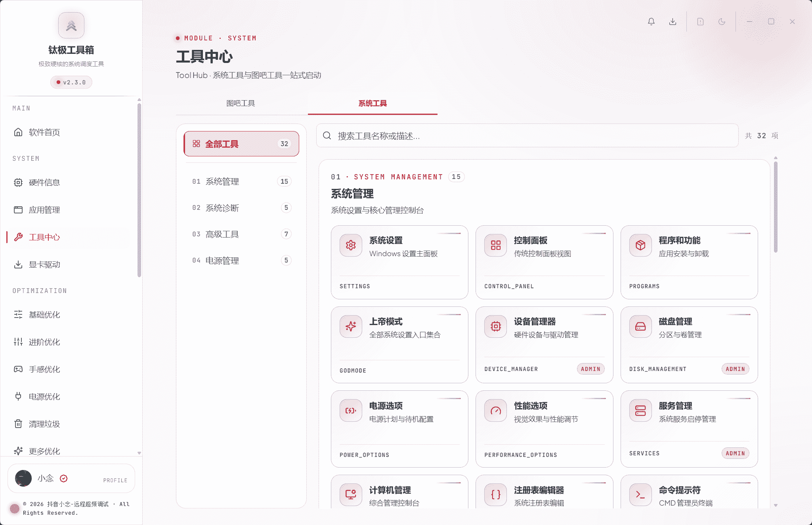Click the v2.3.0 version badge

click(x=71, y=82)
